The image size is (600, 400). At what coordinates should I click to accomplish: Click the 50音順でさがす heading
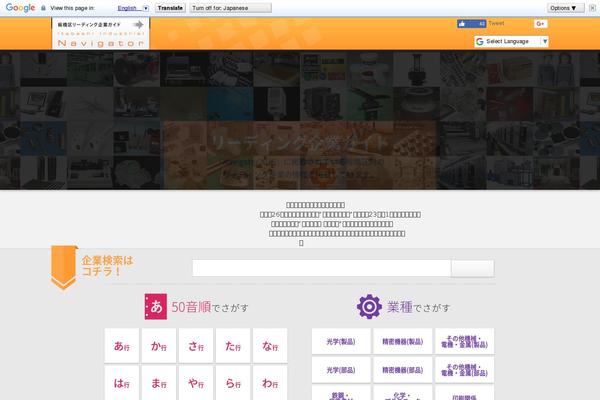click(210, 307)
